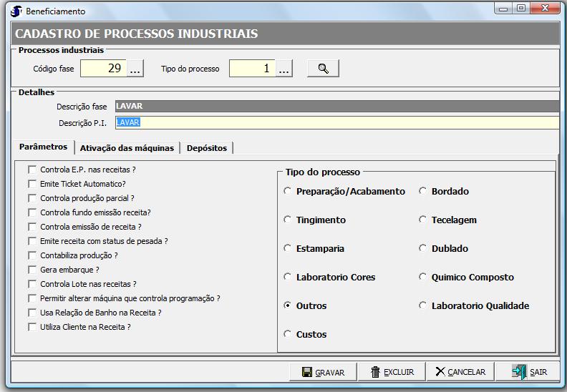
Task: Open the Depósitos tab
Action: pyautogui.click(x=206, y=148)
